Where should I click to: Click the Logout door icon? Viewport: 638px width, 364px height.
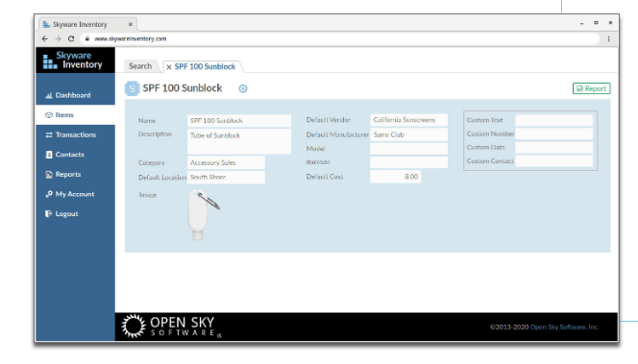49,214
